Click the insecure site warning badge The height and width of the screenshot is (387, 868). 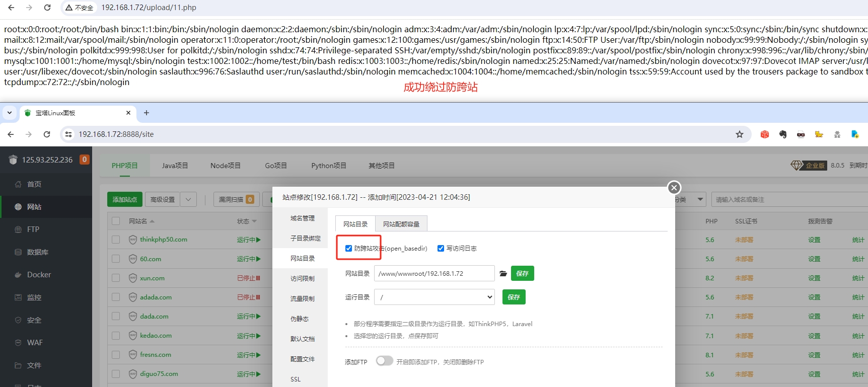(80, 8)
